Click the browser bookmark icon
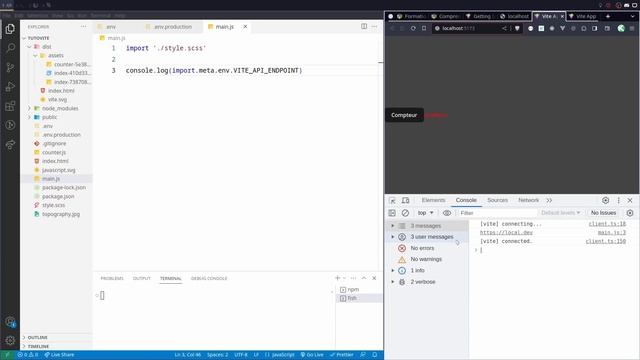640x360 pixels. pos(424,28)
